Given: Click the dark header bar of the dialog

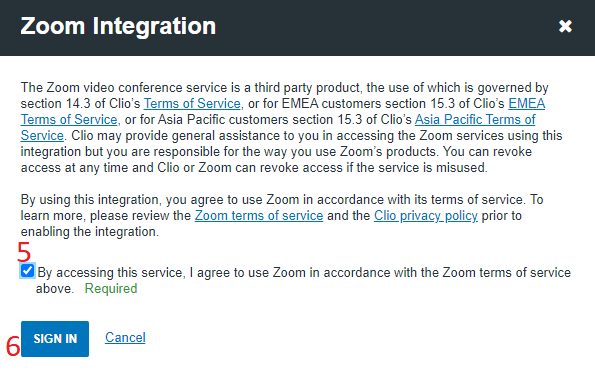Looking at the screenshot, I should (x=298, y=28).
